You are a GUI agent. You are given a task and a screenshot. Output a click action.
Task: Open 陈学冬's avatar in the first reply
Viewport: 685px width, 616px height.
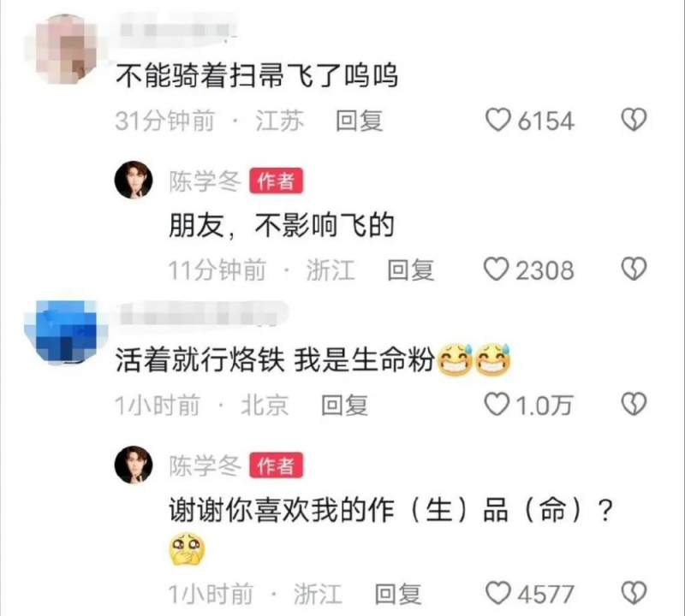(x=134, y=180)
